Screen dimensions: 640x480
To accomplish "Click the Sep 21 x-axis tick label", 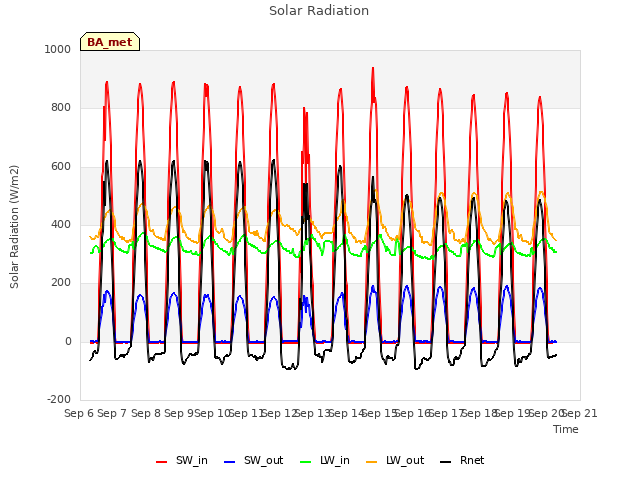I will 580,413.
